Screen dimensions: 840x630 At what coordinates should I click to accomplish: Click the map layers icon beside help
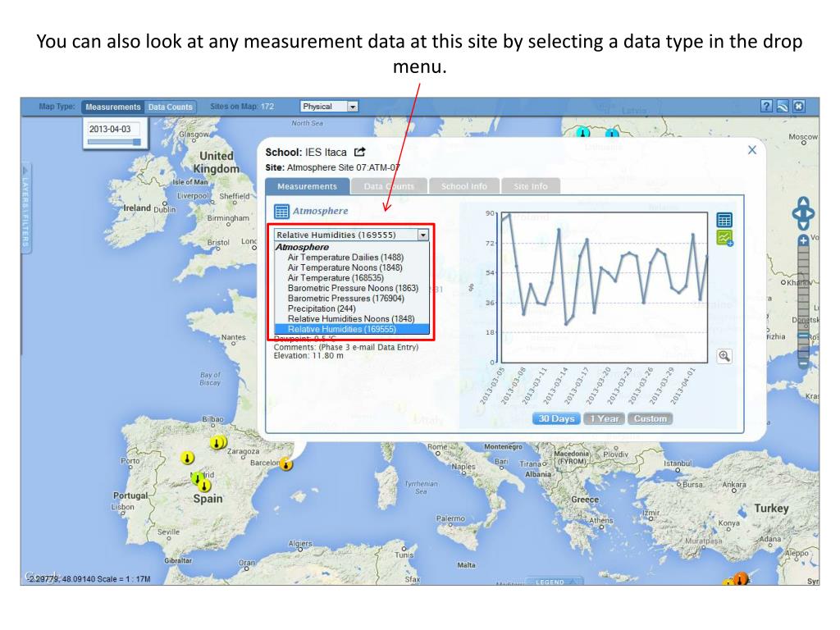click(x=782, y=106)
